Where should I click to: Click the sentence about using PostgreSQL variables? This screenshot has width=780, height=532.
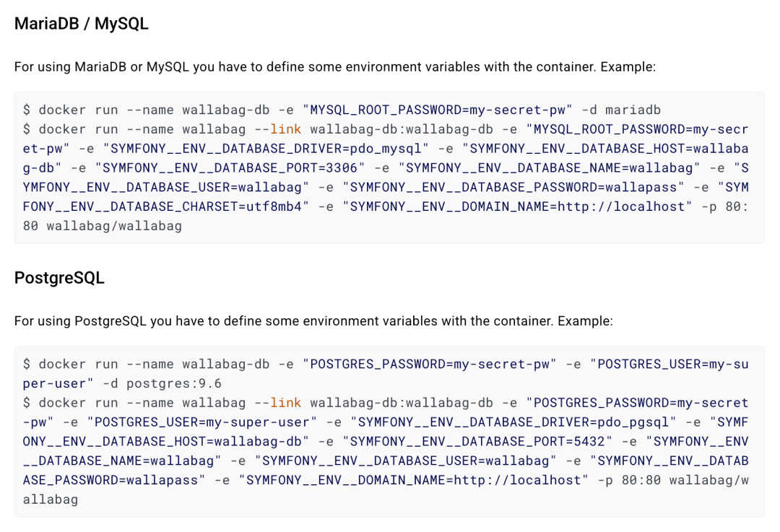point(313,321)
